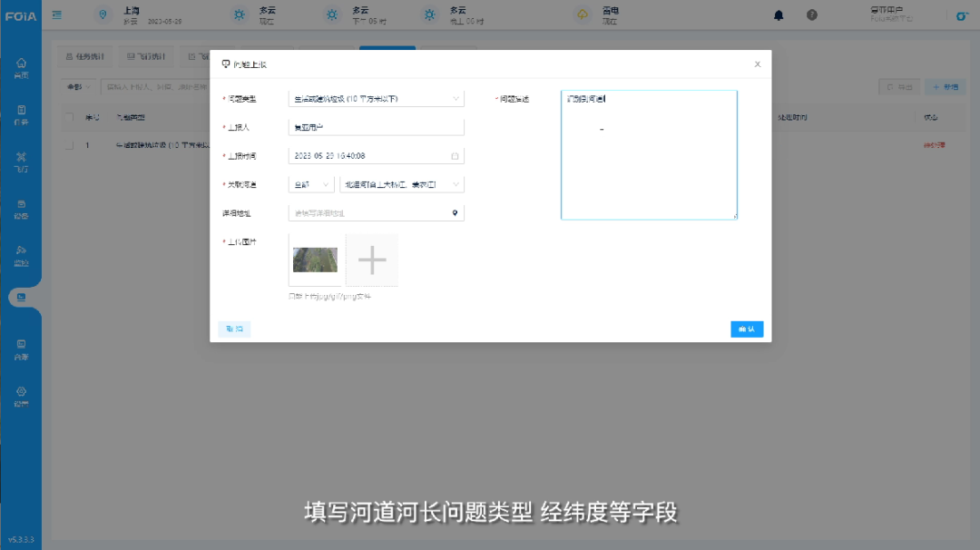Toggle the select-all checkbox in table header
The width and height of the screenshot is (980, 550).
(x=69, y=118)
